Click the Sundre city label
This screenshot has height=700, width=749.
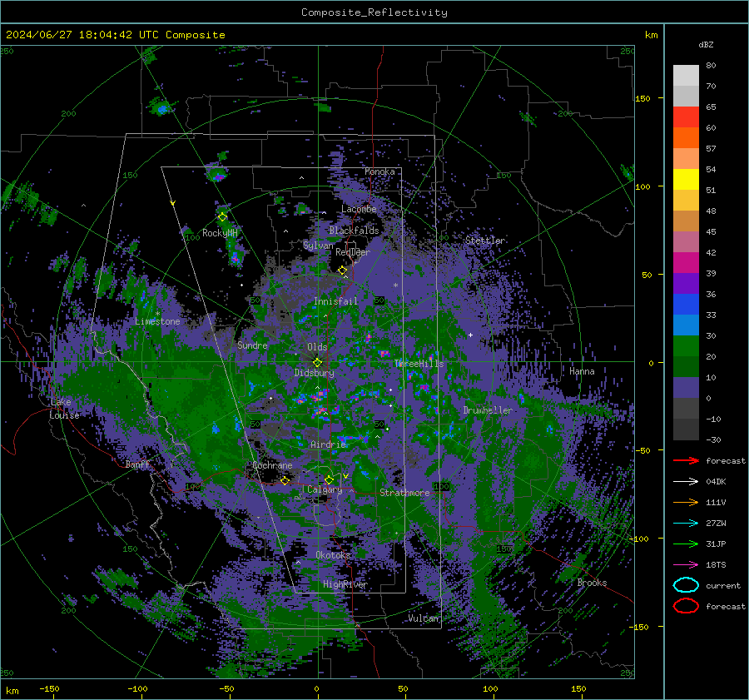pos(252,345)
